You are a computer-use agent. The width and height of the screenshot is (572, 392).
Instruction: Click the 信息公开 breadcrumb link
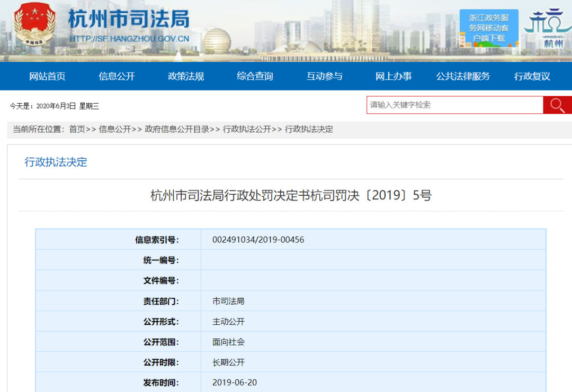click(x=114, y=129)
